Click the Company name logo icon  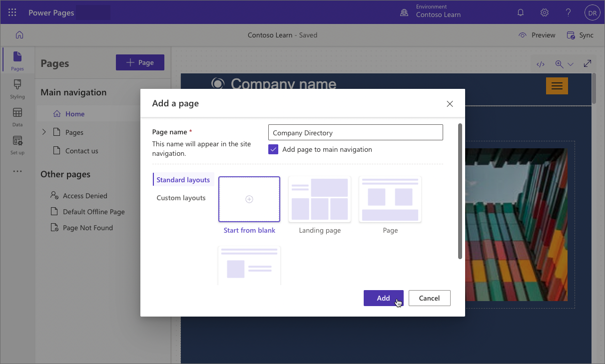click(x=218, y=83)
